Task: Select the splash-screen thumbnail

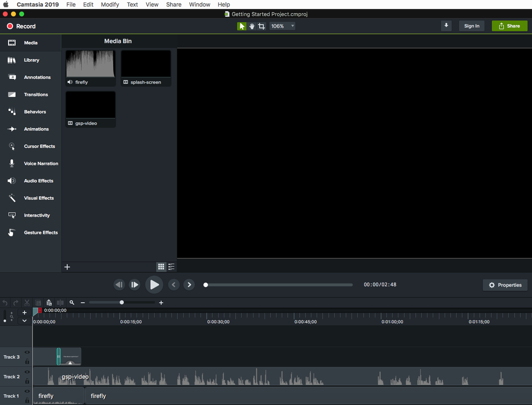Action: [146, 68]
